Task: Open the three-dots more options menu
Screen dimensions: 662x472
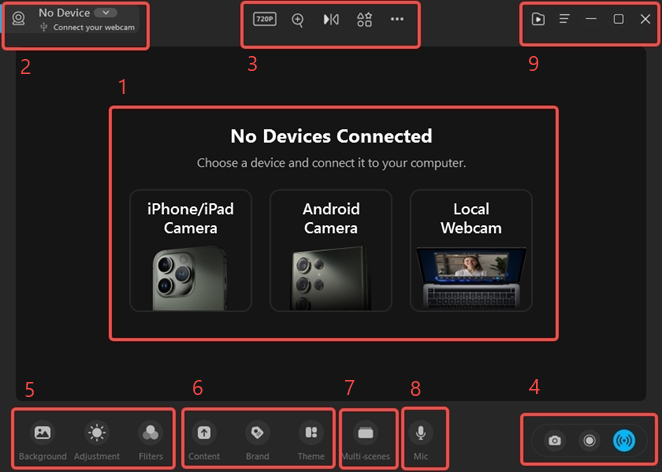Action: tap(397, 19)
